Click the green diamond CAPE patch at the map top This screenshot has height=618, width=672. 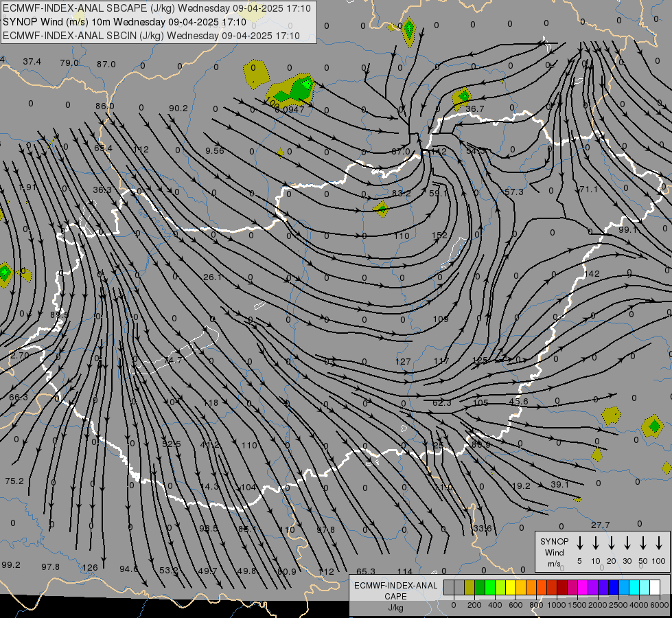pyautogui.click(x=409, y=30)
